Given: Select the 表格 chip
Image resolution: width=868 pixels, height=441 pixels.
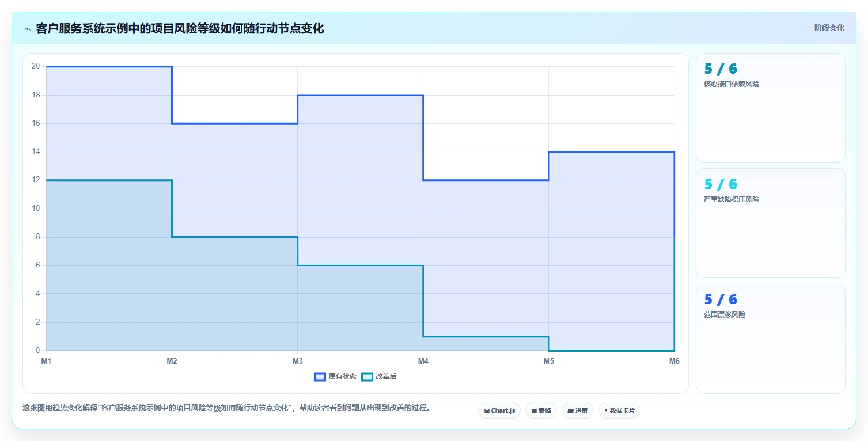Looking at the screenshot, I should coord(541,410).
